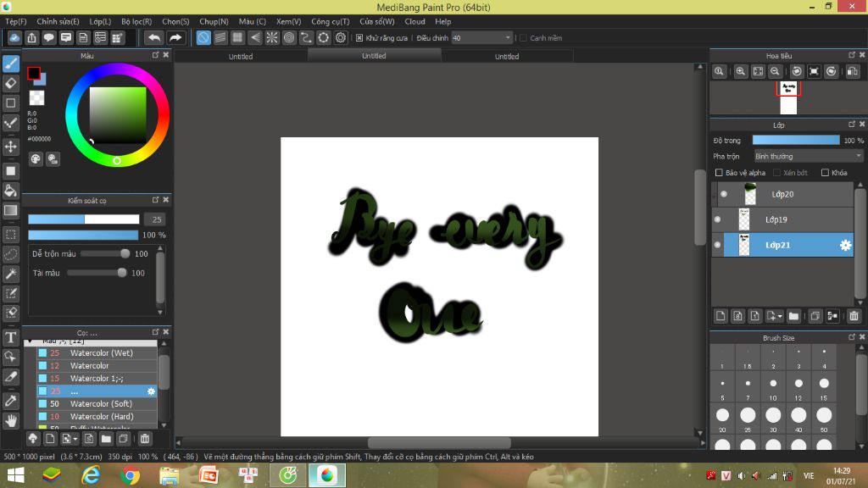Toggle Canh mềm checkbox
The image size is (868, 488).
point(523,38)
